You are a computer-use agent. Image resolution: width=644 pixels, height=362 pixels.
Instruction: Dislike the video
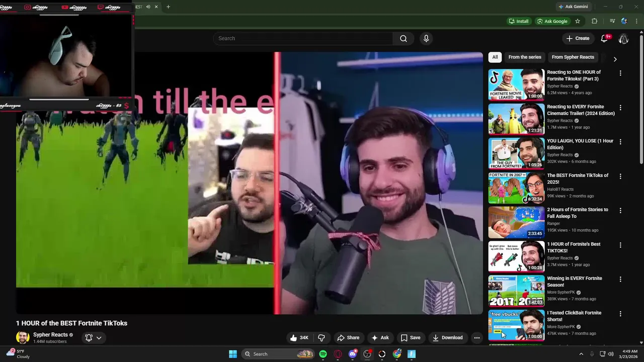(x=321, y=338)
